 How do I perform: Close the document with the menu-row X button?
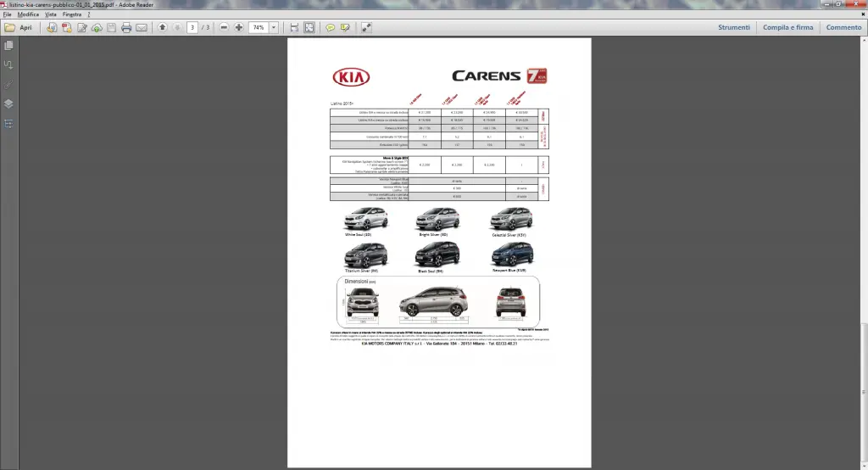862,14
